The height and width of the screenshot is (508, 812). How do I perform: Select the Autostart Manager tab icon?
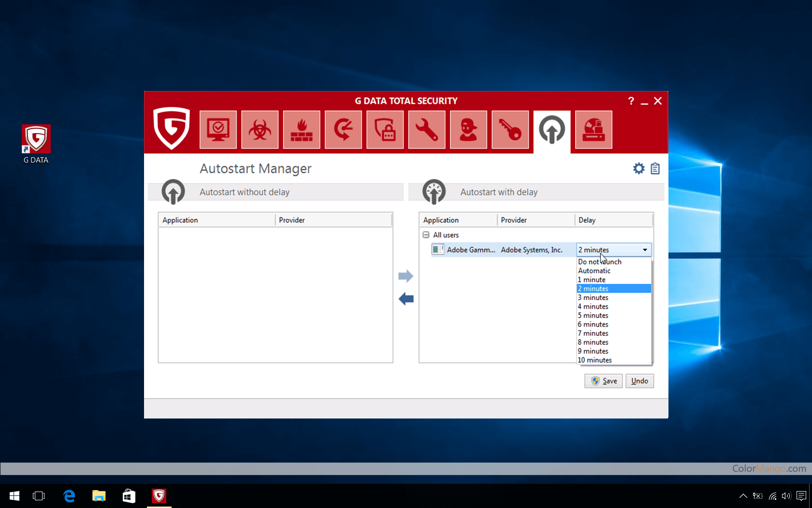coord(552,131)
